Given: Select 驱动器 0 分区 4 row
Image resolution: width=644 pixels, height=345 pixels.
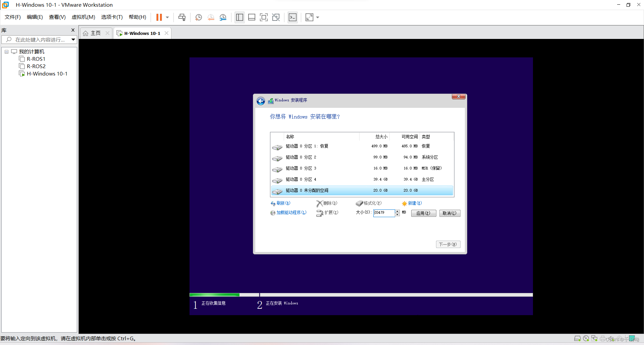Looking at the screenshot, I should pyautogui.click(x=362, y=180).
